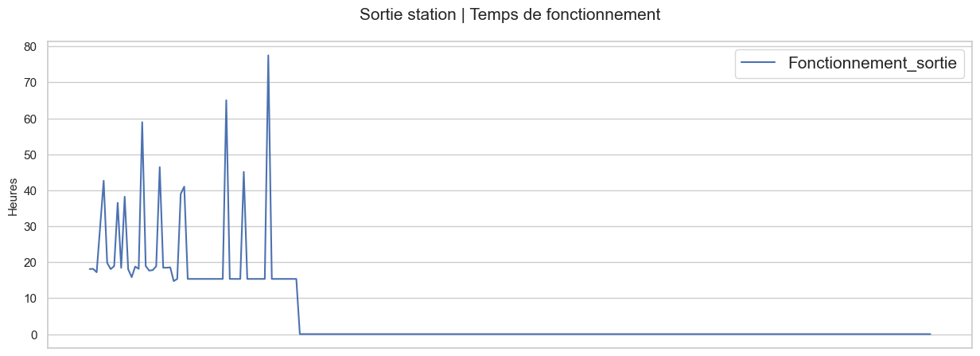Click the highest peak near 77 hours
980x356 pixels.
[268, 55]
